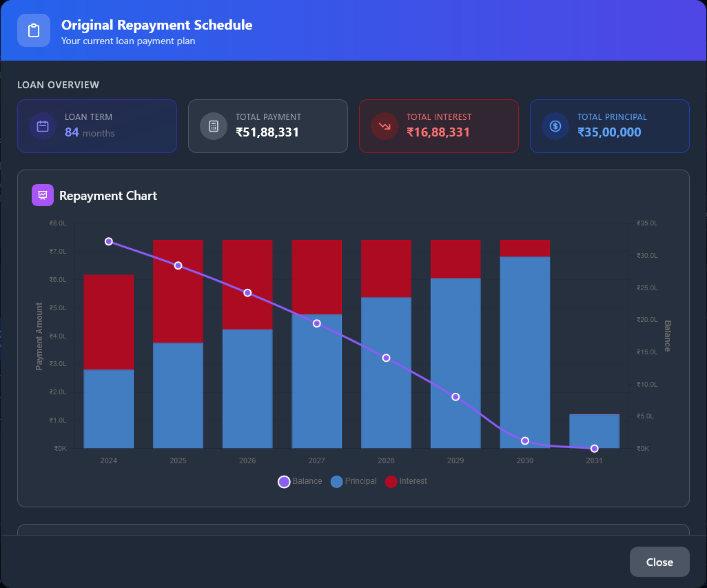The image size is (707, 588).
Task: Click the clipboard icon in the header
Action: pyautogui.click(x=33, y=30)
